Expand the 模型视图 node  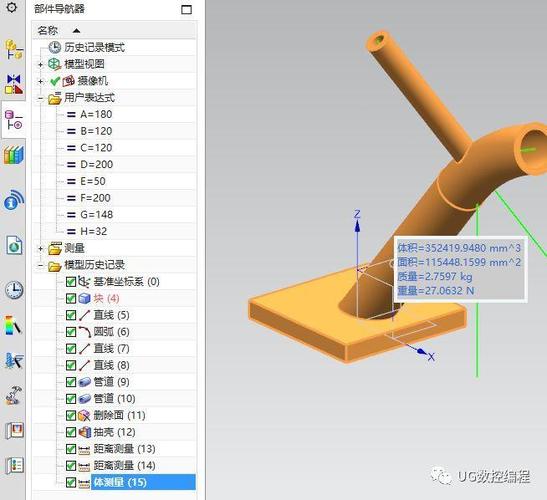[41, 65]
